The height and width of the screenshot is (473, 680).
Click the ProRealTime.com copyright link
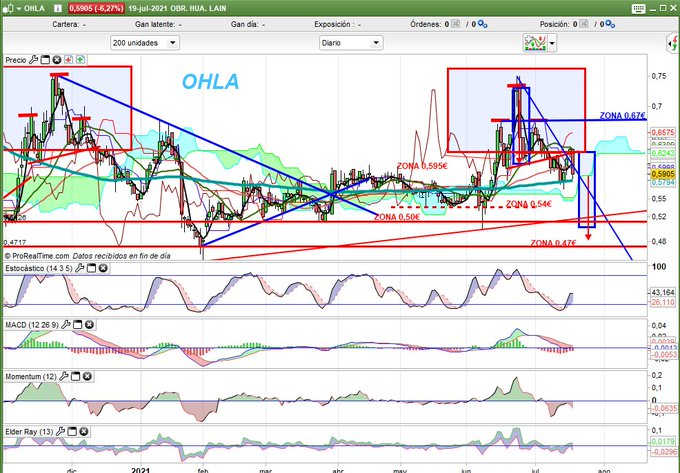click(37, 256)
